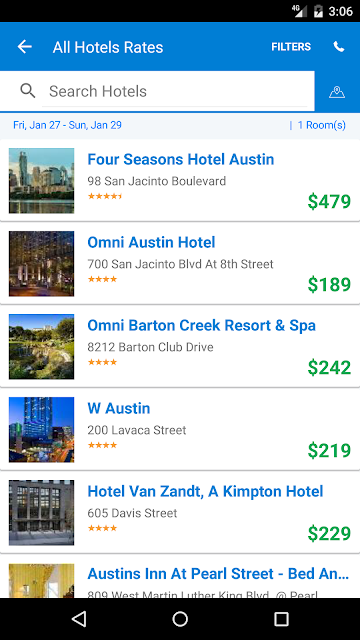The width and height of the screenshot is (360, 640).
Task: Open Four Seasons Hotel Austin listing
Action: pyautogui.click(x=180, y=180)
